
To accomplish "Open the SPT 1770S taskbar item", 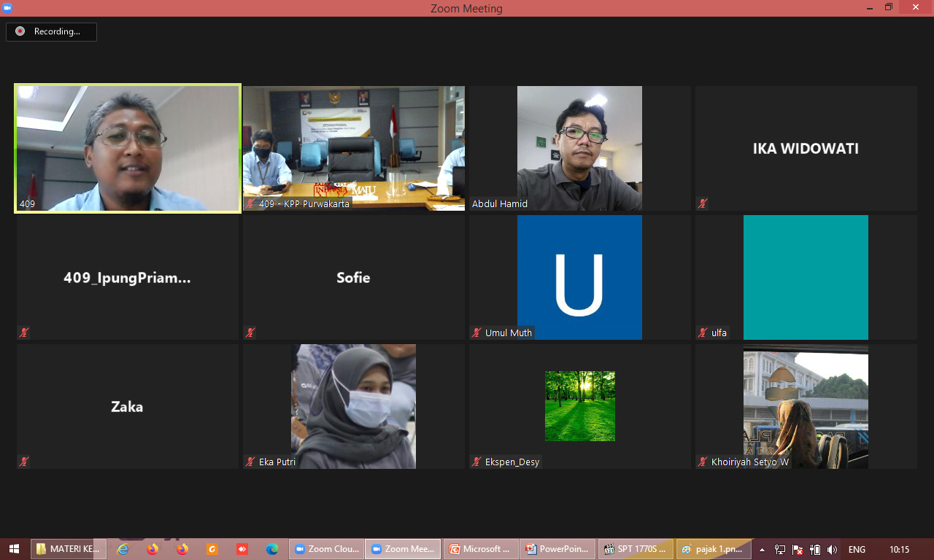I will pos(635,549).
